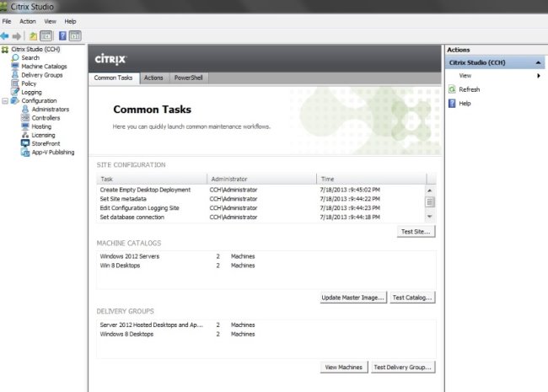Click the Administrators icon in tree

point(25,109)
